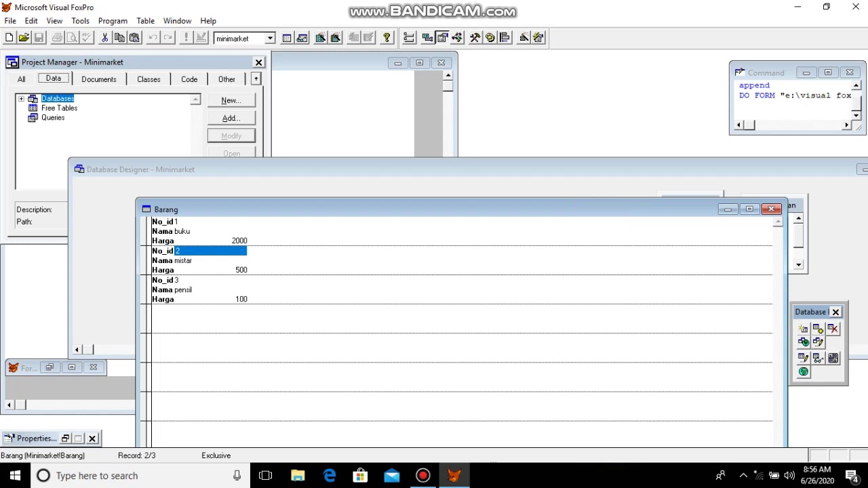Click the Data Session window toolbar icon
Image resolution: width=868 pixels, height=488 pixels.
click(302, 38)
